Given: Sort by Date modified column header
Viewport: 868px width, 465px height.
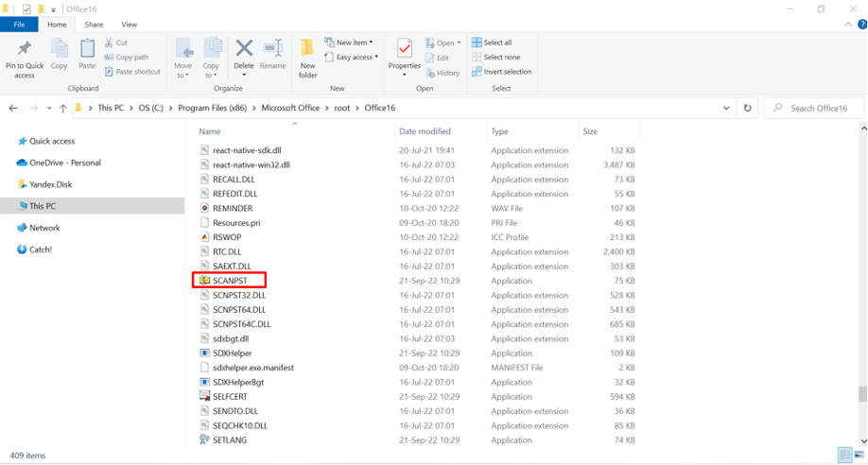Looking at the screenshot, I should (x=425, y=131).
